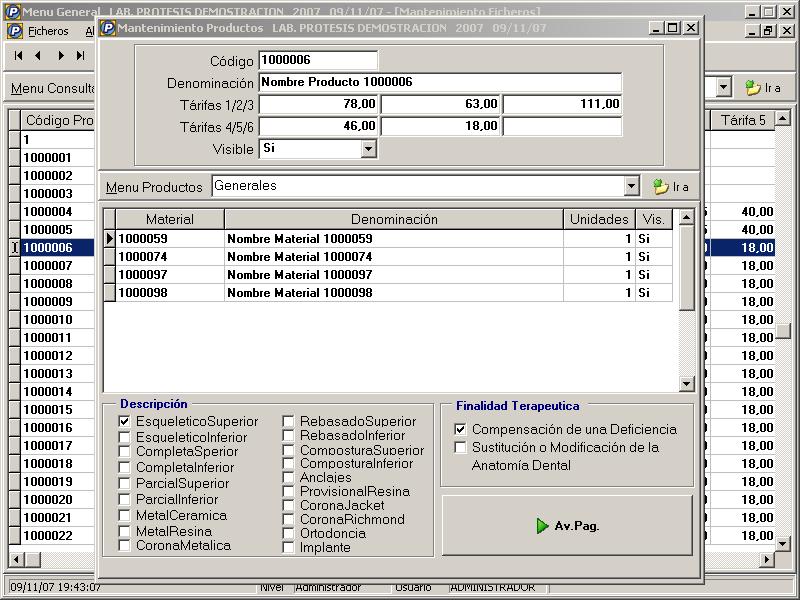Click the Denominación product name field
Image resolution: width=800 pixels, height=600 pixels.
point(440,82)
